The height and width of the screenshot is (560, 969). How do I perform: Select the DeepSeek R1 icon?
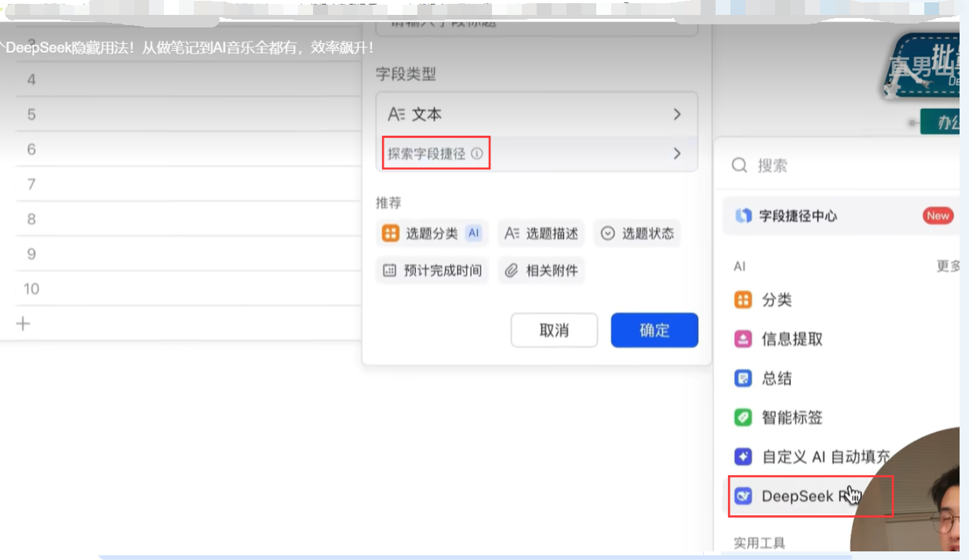(x=742, y=496)
